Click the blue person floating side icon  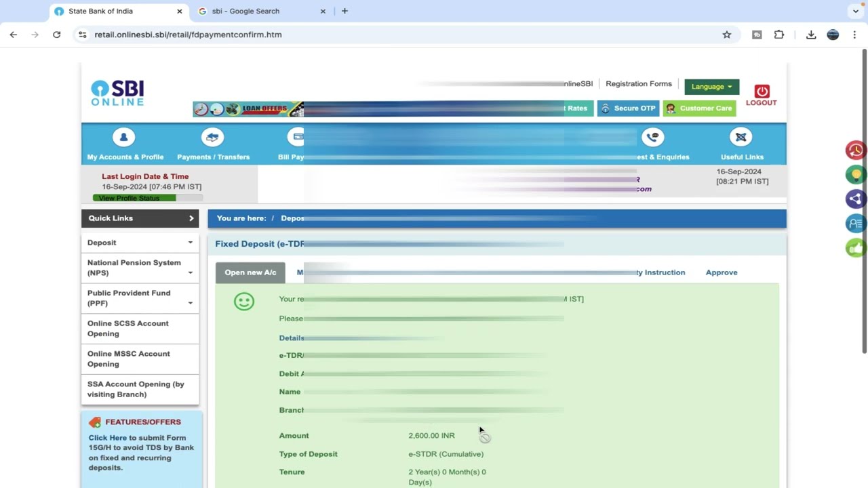click(856, 223)
